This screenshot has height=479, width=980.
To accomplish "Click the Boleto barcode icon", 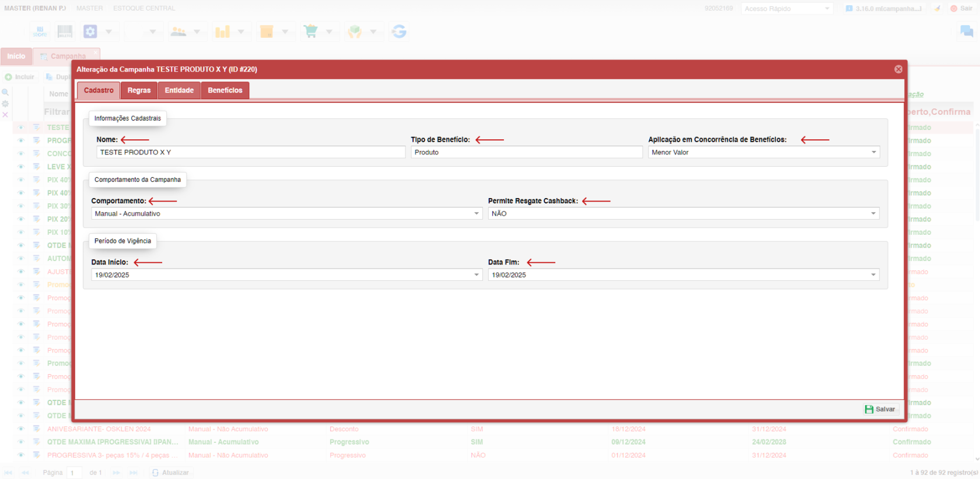I will pyautogui.click(x=65, y=31).
